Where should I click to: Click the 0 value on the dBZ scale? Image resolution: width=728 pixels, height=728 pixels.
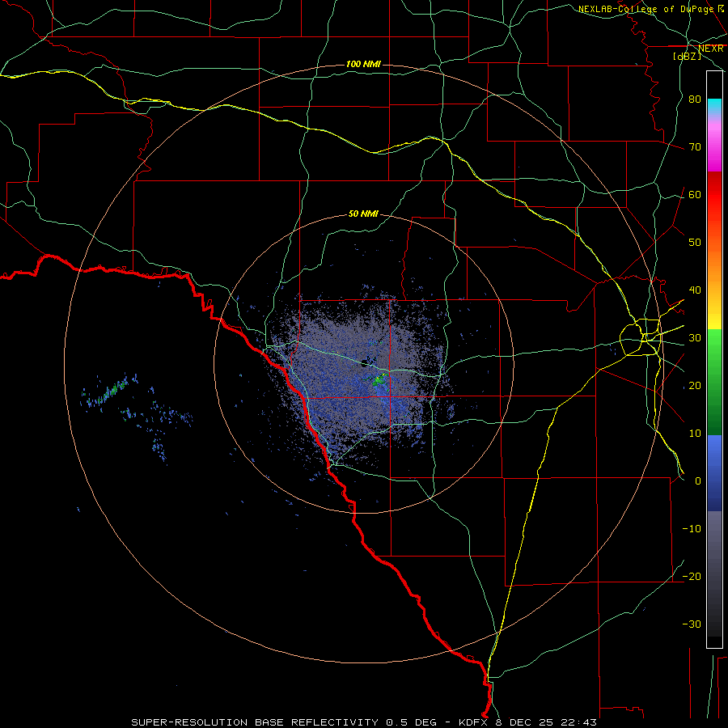point(698,481)
